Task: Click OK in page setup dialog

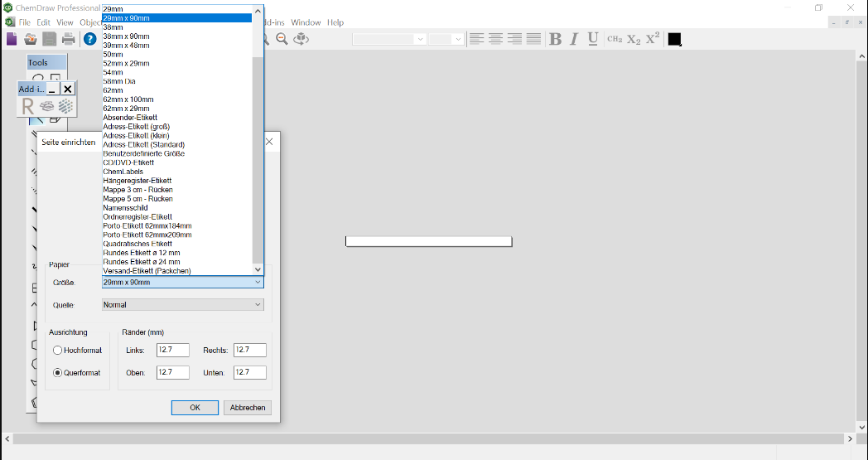Action: tap(195, 407)
